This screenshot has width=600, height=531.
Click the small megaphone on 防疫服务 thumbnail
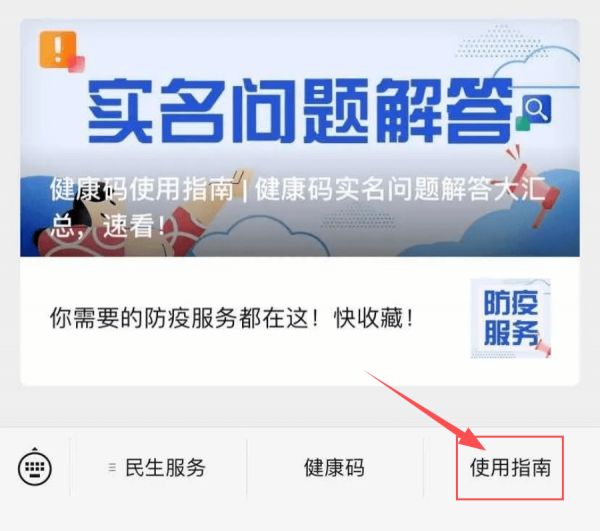[x=543, y=348]
